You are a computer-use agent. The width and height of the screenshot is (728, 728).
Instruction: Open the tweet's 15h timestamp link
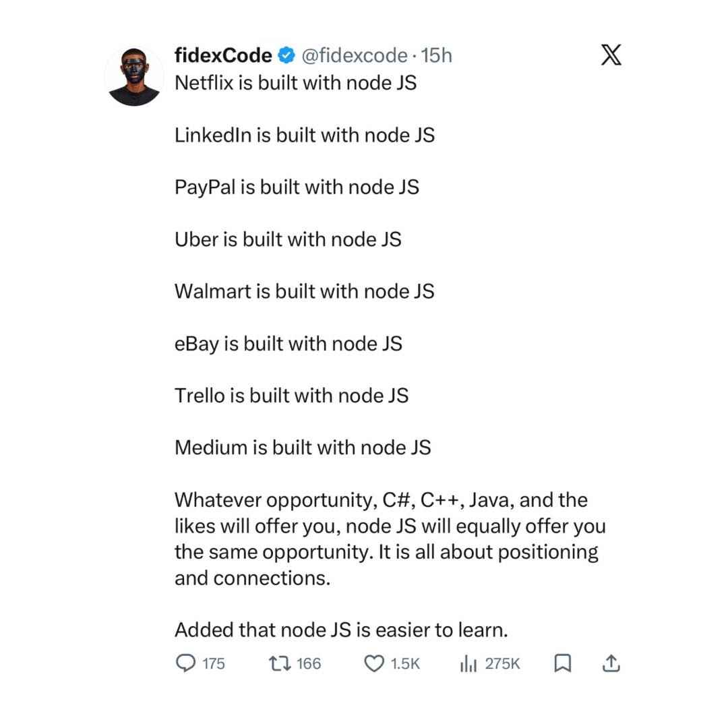click(x=436, y=55)
